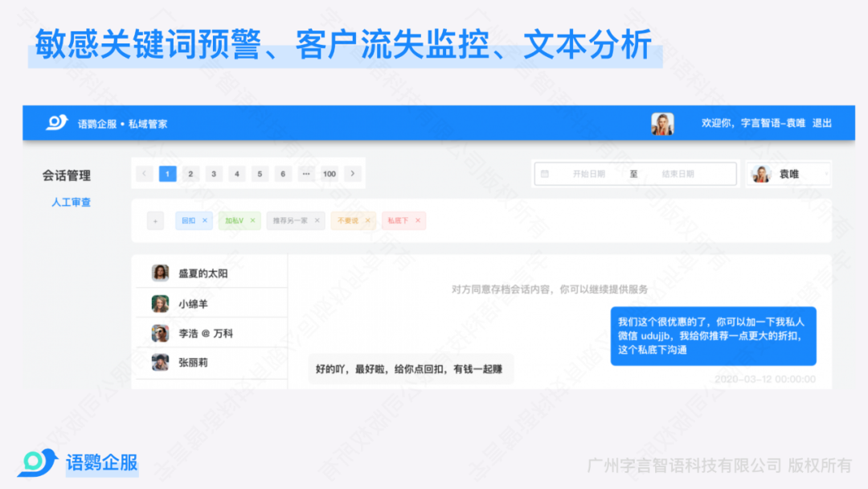Click the user avatar in the top bar
Viewport: 868px width, 489px height.
pyautogui.click(x=662, y=123)
